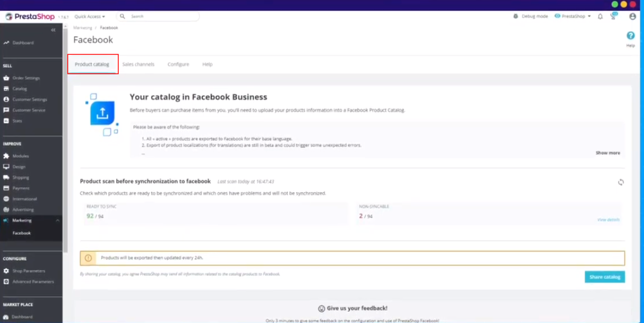The width and height of the screenshot is (644, 323).
Task: Click the notifications bell icon
Action: tap(600, 17)
